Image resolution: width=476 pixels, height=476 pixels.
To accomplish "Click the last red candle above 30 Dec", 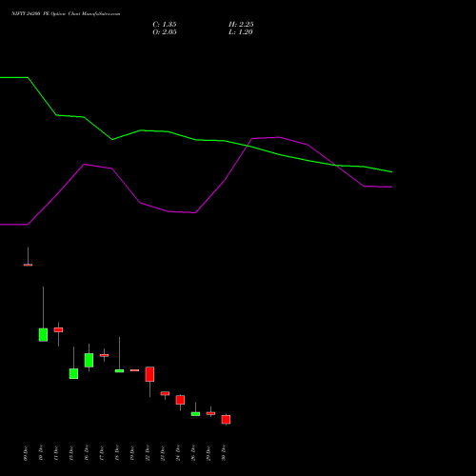I will [x=226, y=419].
